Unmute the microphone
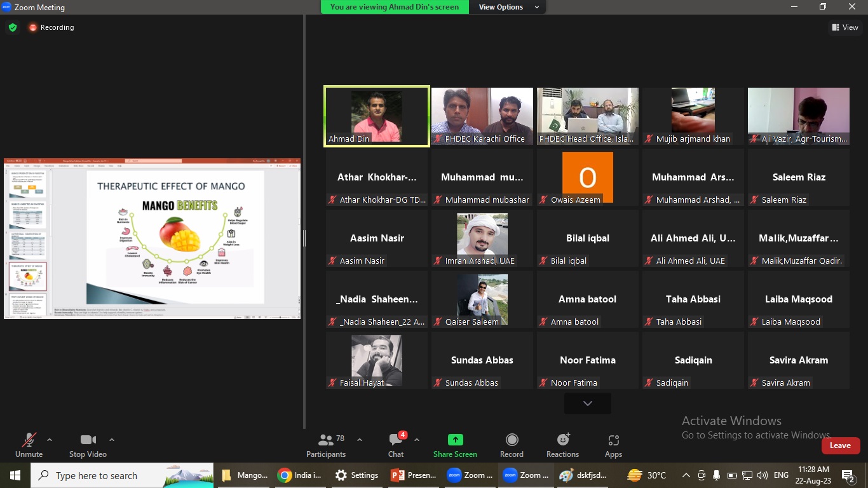Viewport: 868px width, 488px height. click(29, 445)
